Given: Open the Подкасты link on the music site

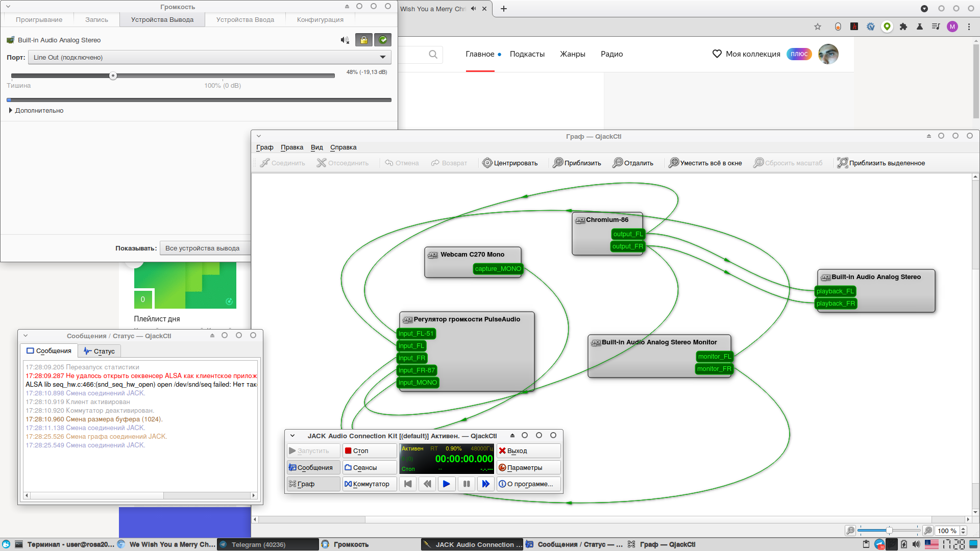Looking at the screenshot, I should (527, 54).
